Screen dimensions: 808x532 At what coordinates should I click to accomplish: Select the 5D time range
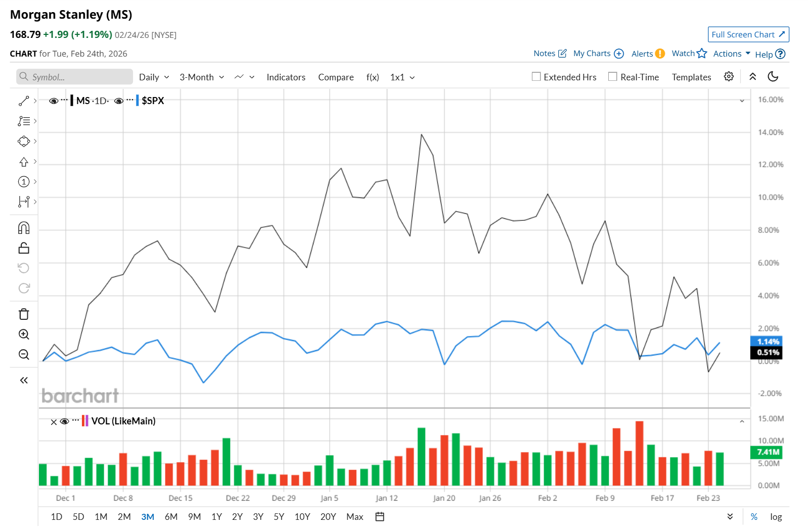[78, 516]
